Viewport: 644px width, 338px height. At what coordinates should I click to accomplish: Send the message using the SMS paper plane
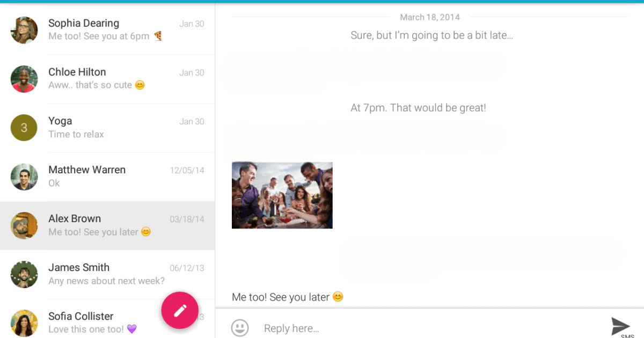point(620,325)
